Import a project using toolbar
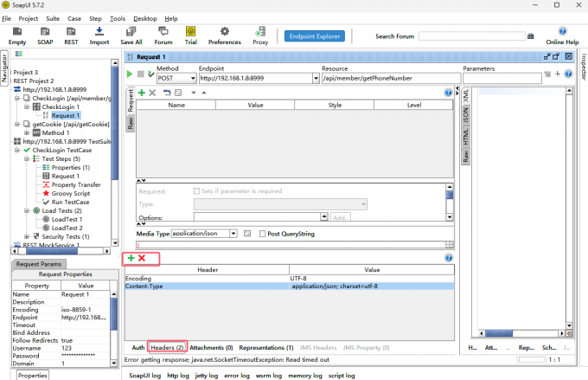588x380 pixels. (x=99, y=36)
